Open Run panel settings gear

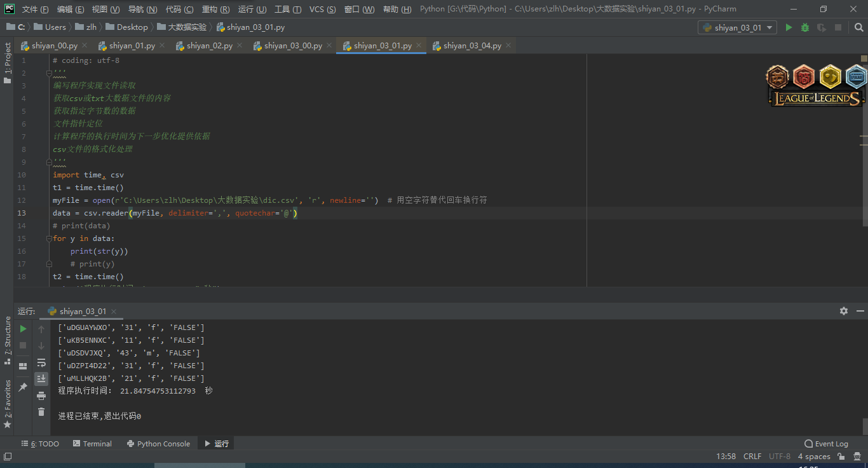(x=843, y=311)
